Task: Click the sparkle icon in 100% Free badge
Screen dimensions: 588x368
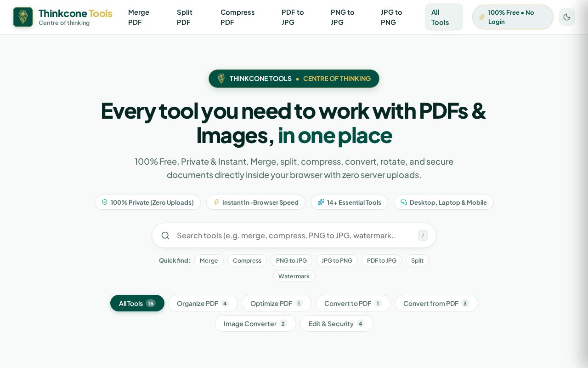Action: tap(482, 17)
